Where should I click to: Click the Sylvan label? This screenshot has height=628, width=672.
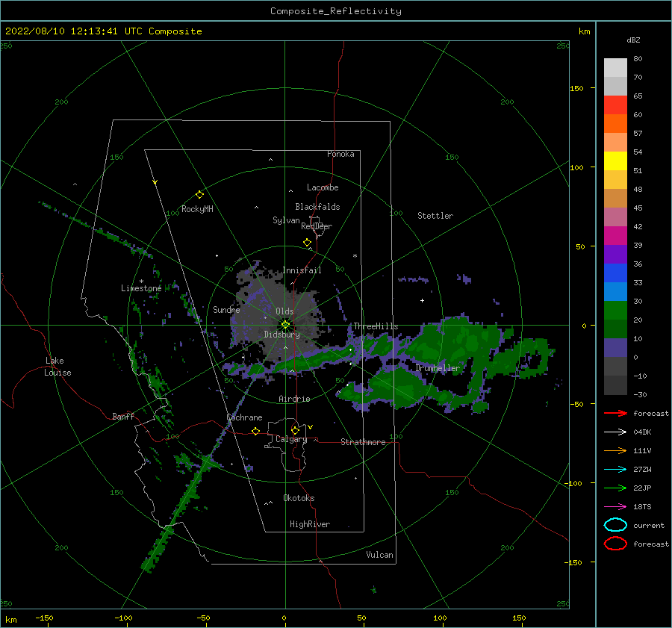286,220
